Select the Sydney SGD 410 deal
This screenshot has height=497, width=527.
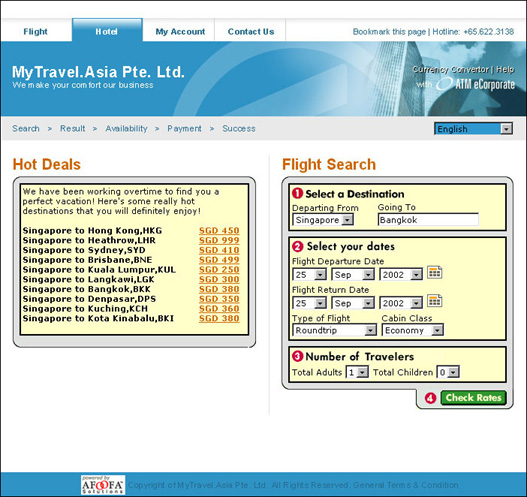(x=219, y=250)
